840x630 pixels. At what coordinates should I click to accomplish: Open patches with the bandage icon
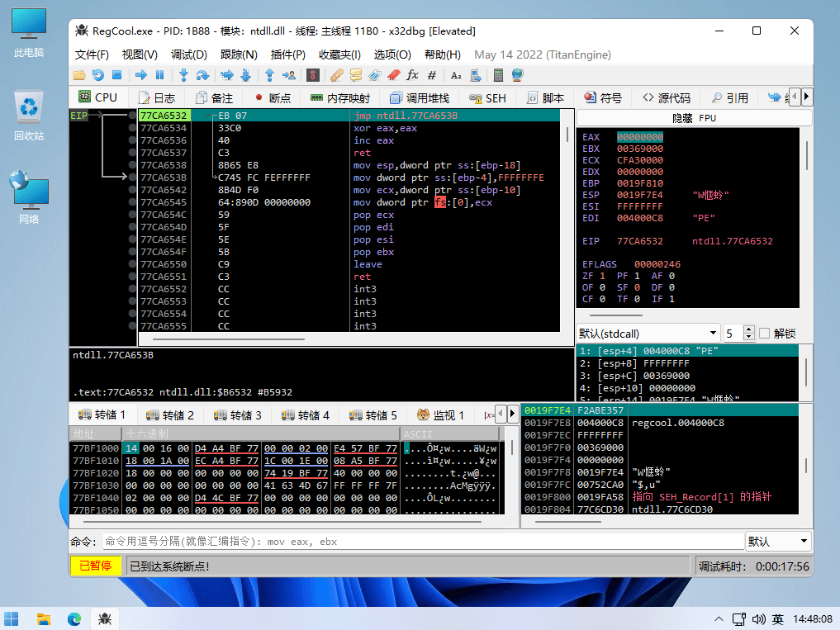pyautogui.click(x=336, y=75)
